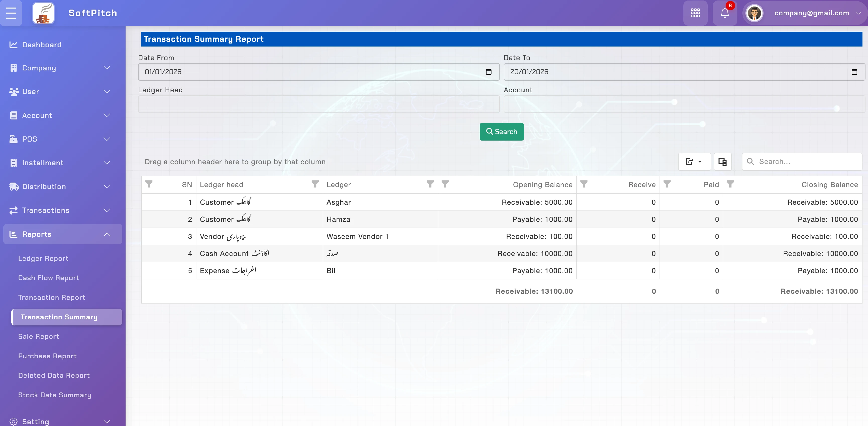Click the column chooser icon
868x426 pixels.
point(722,161)
